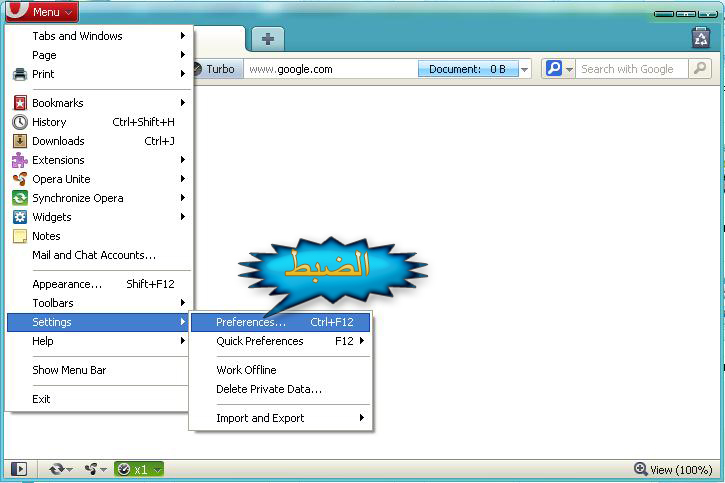Click the Extensions entry text
725x483 pixels.
click(x=58, y=160)
